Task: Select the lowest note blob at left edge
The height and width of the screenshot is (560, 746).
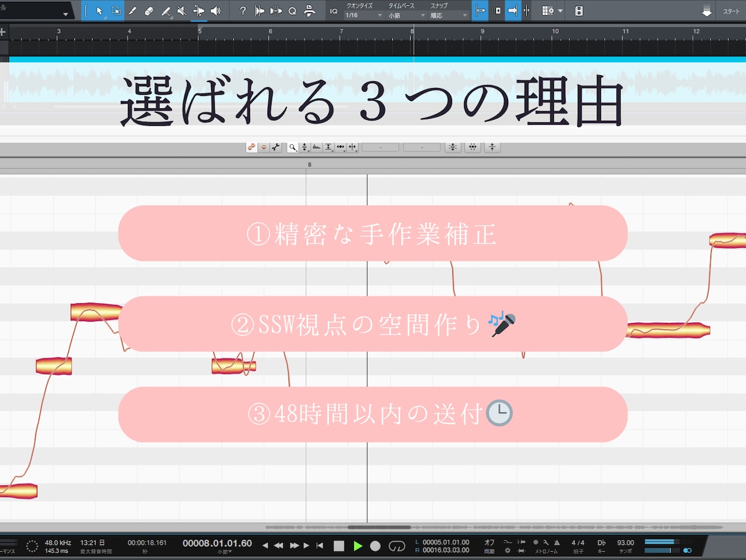Action: 18,490
